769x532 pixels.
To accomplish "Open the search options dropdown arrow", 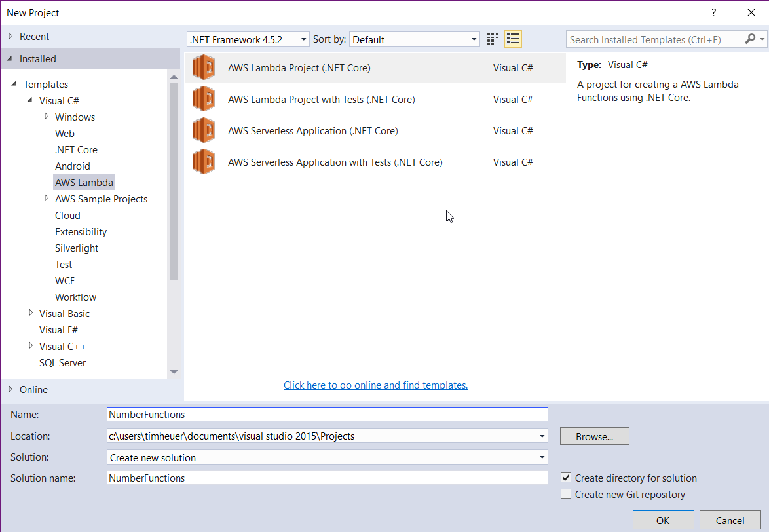I will point(762,39).
